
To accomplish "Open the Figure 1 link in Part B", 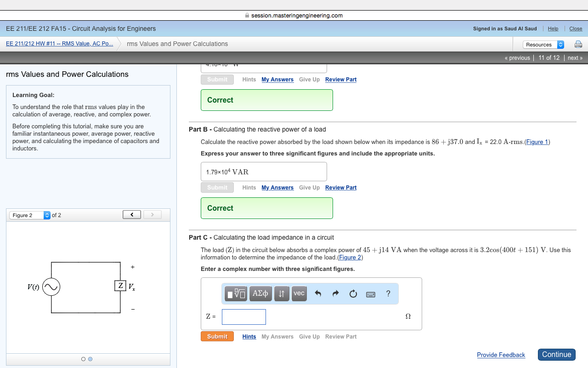I will click(537, 142).
